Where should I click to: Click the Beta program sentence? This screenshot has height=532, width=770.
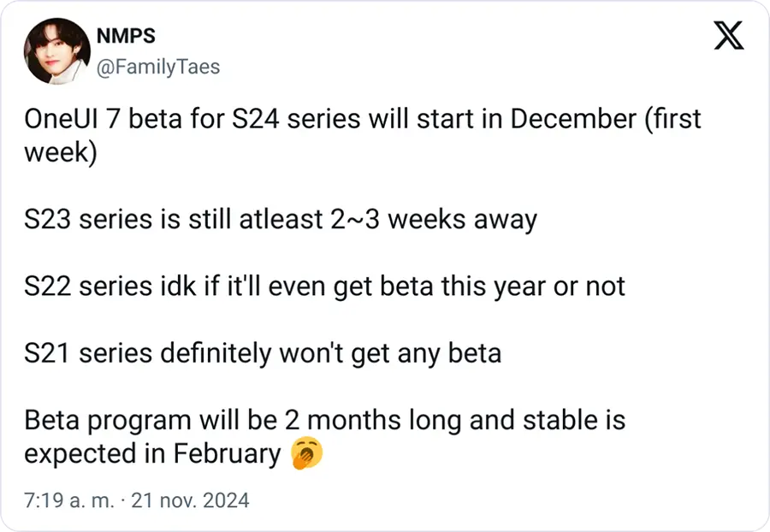324,437
